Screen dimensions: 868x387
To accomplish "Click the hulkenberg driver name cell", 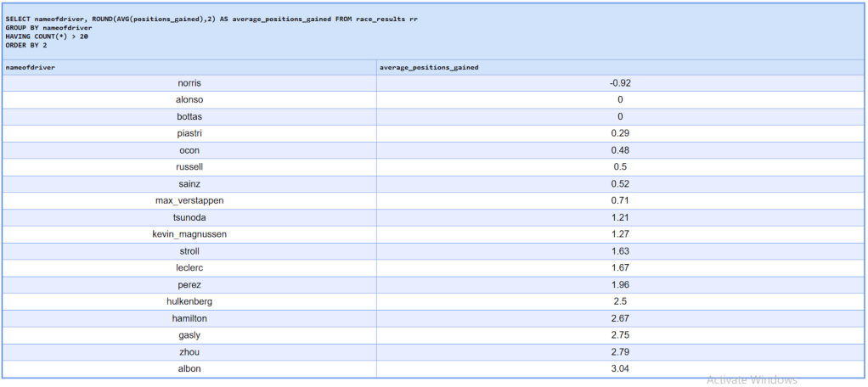I will [x=189, y=301].
